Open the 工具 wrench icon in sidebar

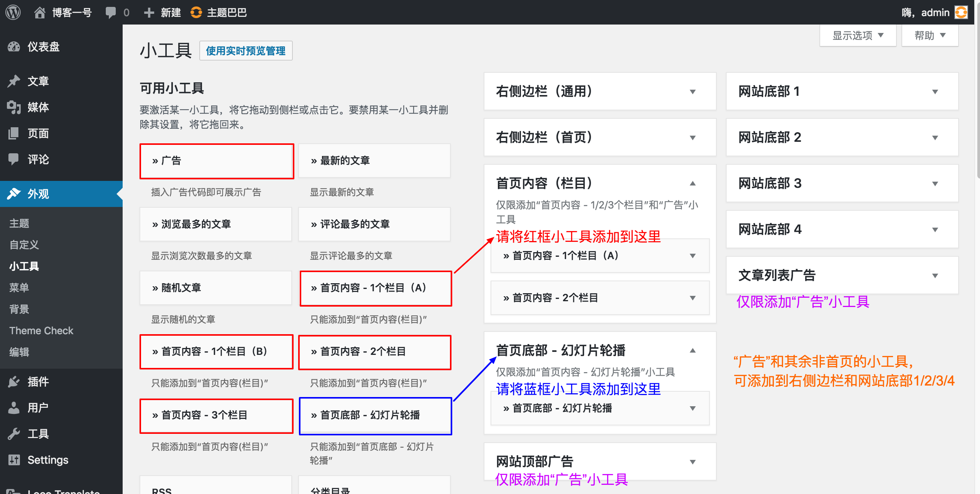[14, 434]
